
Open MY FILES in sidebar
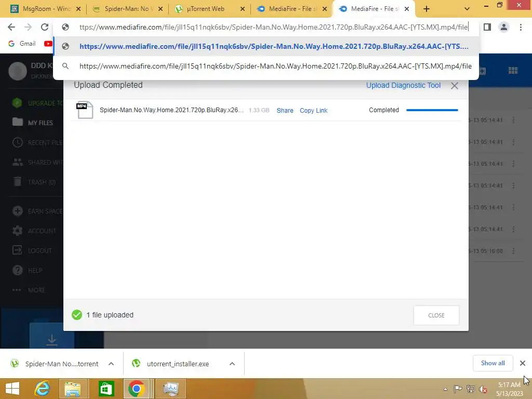tap(33, 123)
